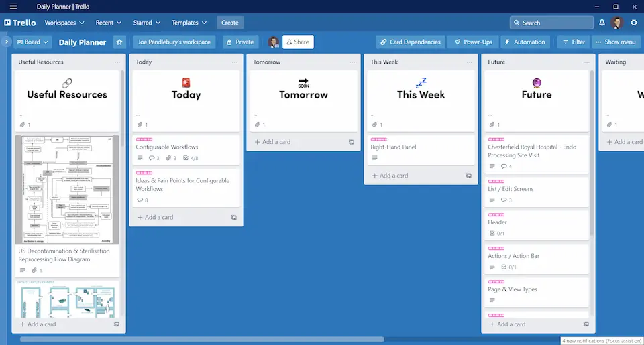The width and height of the screenshot is (644, 345).
Task: Open the settings gear icon
Action: tap(634, 23)
